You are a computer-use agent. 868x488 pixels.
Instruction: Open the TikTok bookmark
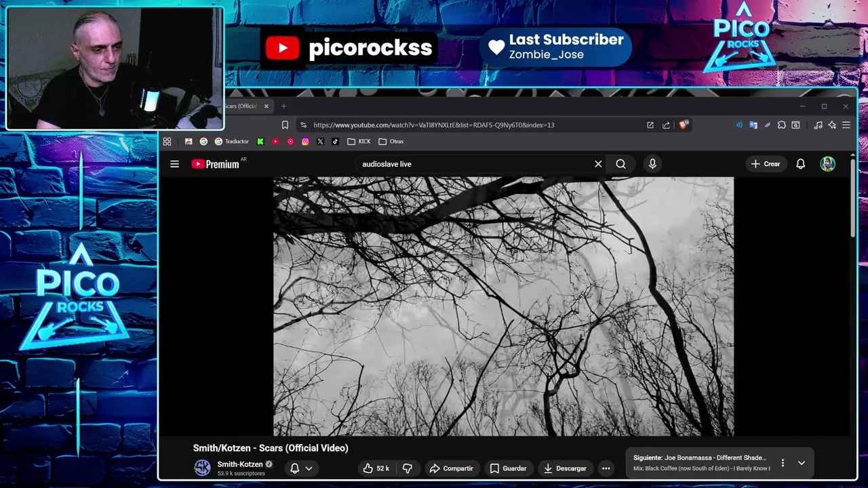pyautogui.click(x=335, y=142)
